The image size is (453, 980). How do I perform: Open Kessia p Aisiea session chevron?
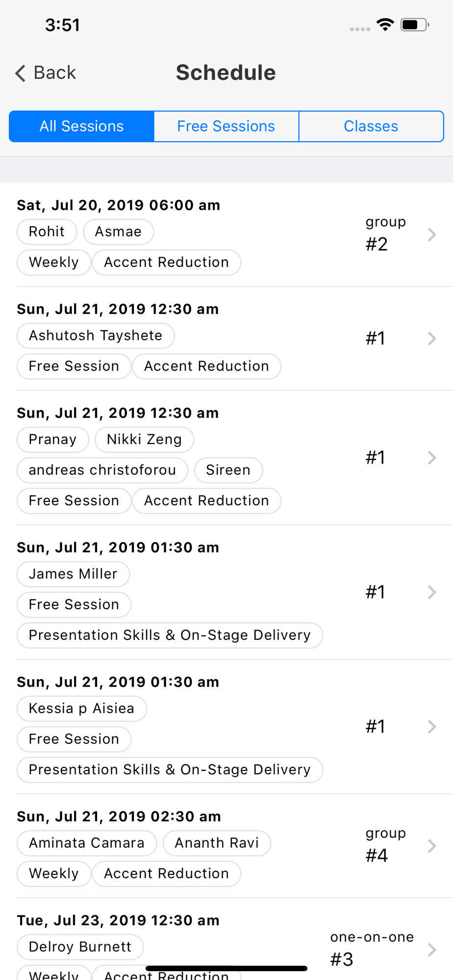click(x=431, y=727)
